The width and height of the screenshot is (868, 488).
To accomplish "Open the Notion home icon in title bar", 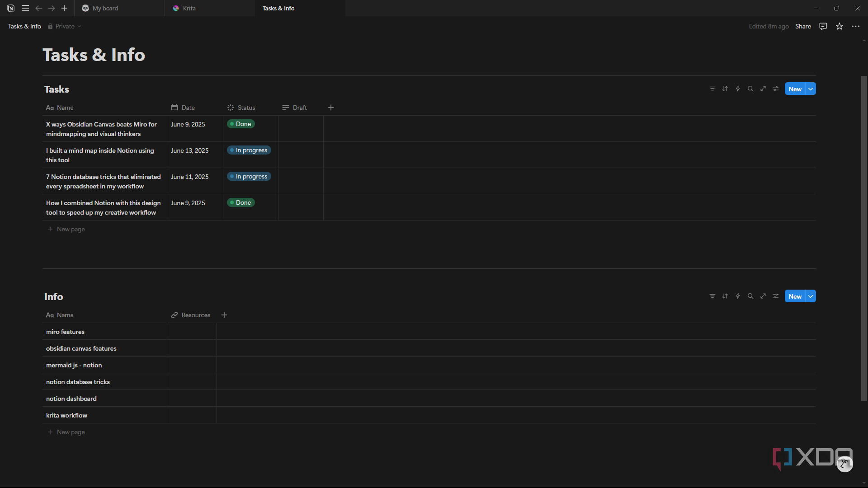I will click(x=11, y=8).
